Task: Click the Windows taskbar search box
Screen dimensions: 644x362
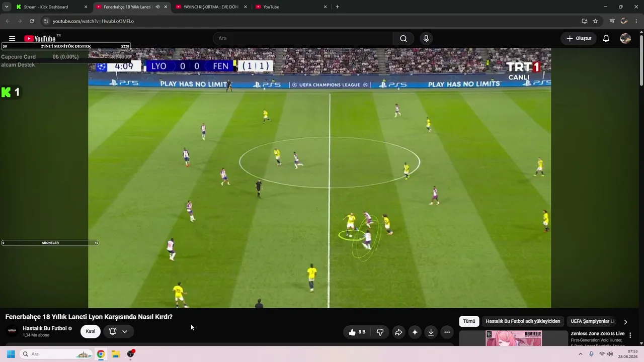Action: [x=56, y=354]
